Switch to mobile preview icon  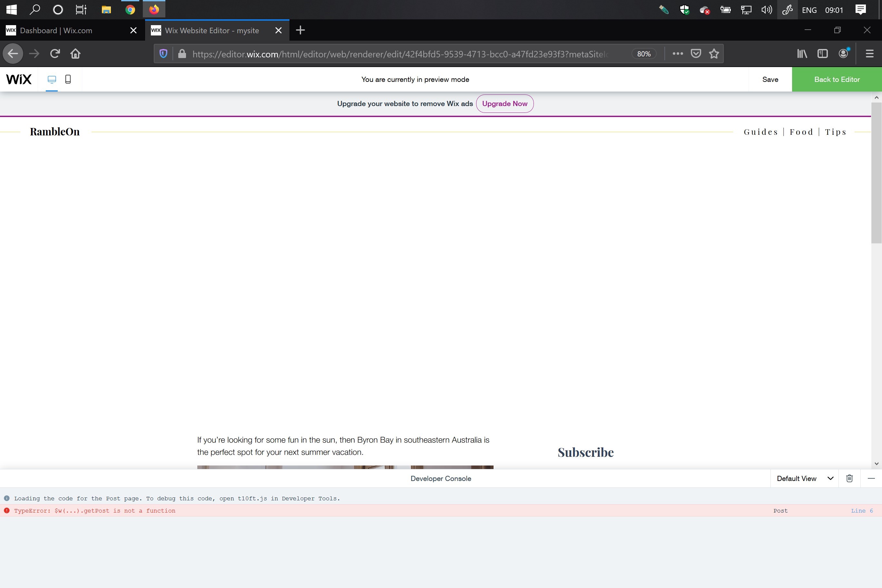click(68, 79)
